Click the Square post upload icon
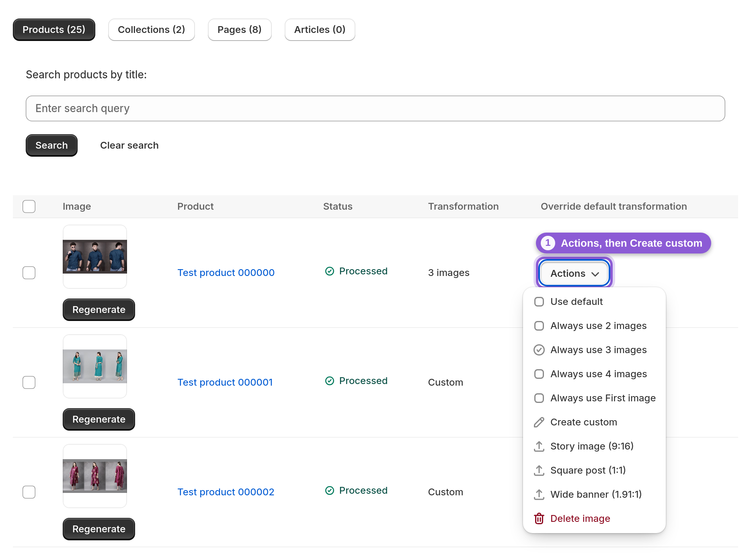The height and width of the screenshot is (560, 751). (x=539, y=470)
